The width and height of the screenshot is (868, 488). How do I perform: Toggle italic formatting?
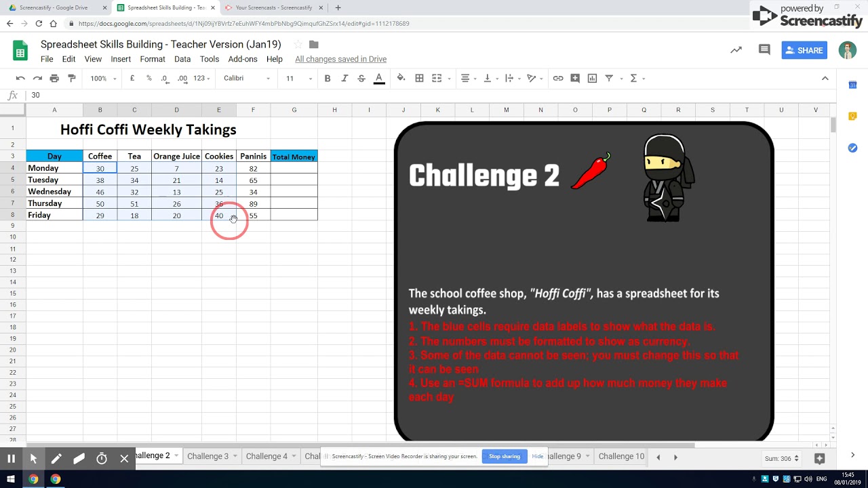click(x=344, y=79)
